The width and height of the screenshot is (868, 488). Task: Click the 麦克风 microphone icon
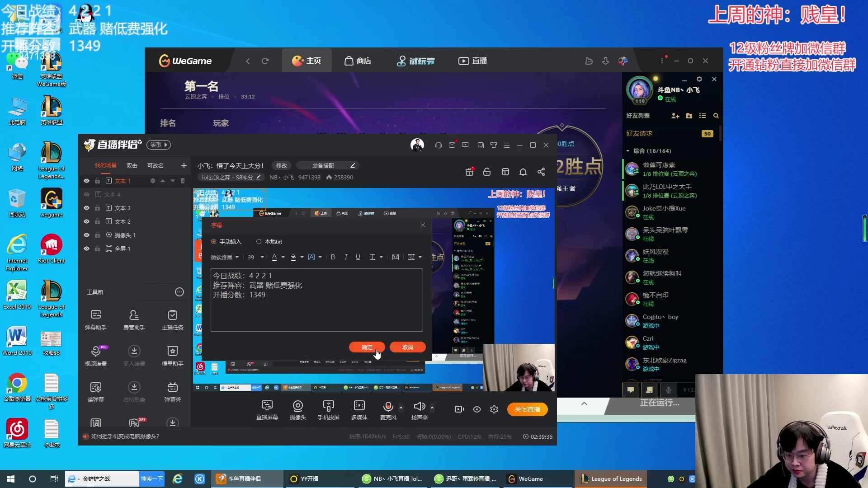click(388, 406)
